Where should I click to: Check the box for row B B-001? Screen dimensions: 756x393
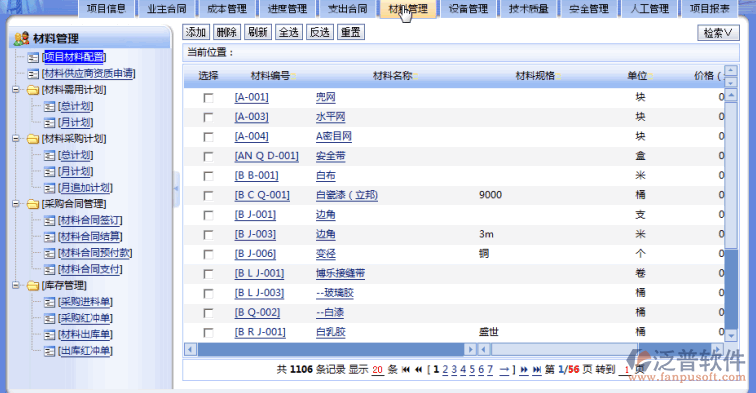[x=208, y=176]
